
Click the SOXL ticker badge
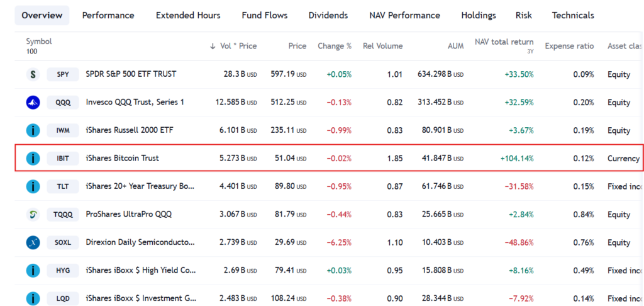tap(63, 242)
